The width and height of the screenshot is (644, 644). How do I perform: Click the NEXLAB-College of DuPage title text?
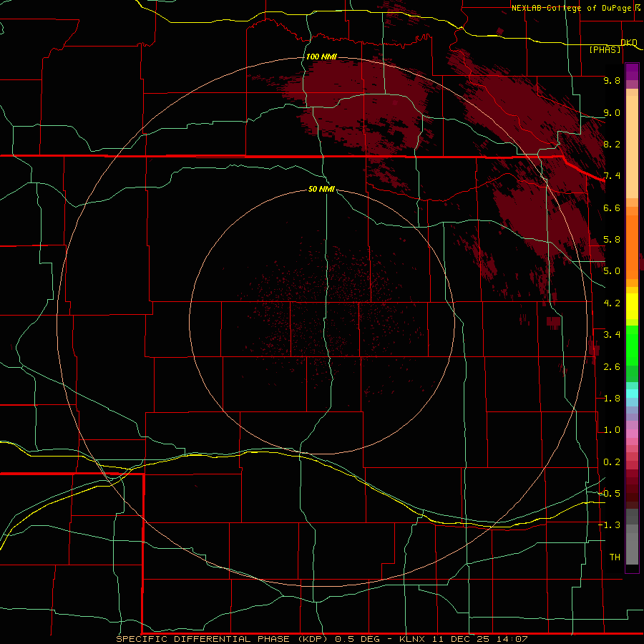pos(571,8)
